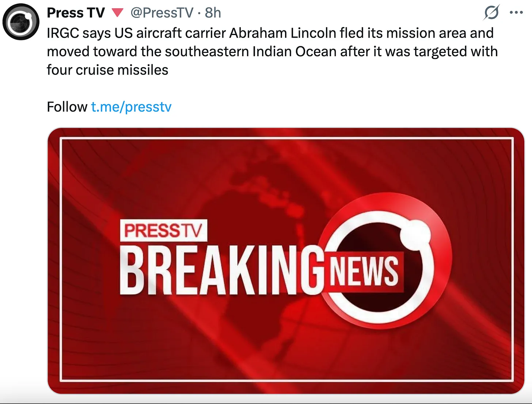Click the @PressTV handle

point(162,13)
